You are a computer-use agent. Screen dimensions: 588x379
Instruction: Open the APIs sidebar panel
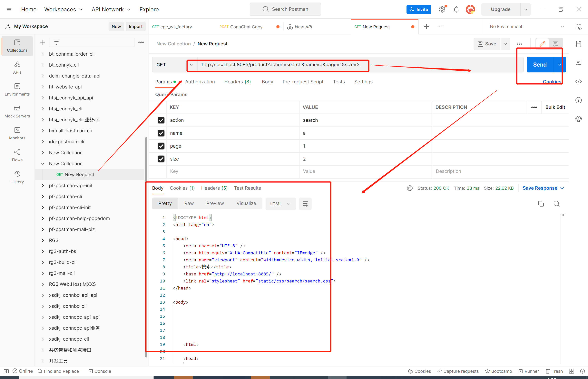[x=17, y=68]
